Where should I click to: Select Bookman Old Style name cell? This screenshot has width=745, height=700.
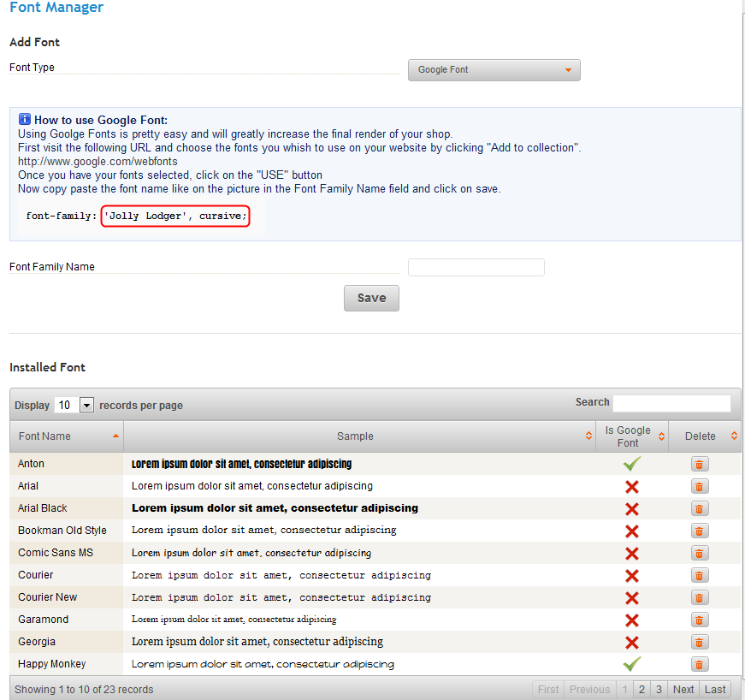click(x=67, y=531)
